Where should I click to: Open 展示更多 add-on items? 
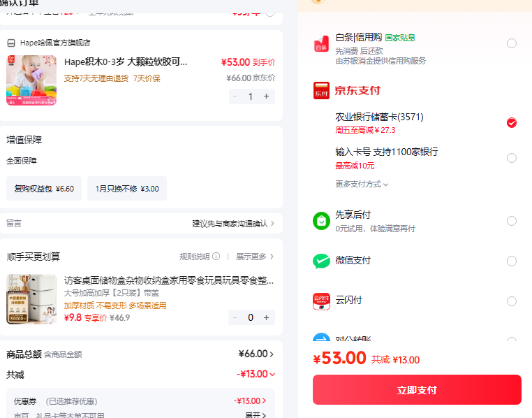click(254, 257)
